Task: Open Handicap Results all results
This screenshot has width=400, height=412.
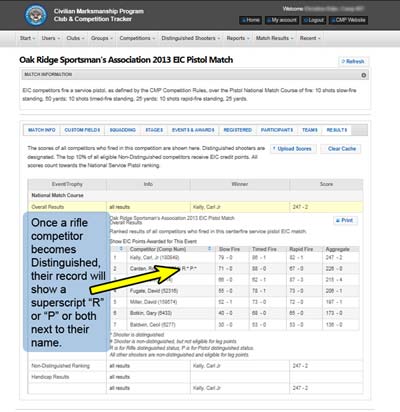Action: 120,377
